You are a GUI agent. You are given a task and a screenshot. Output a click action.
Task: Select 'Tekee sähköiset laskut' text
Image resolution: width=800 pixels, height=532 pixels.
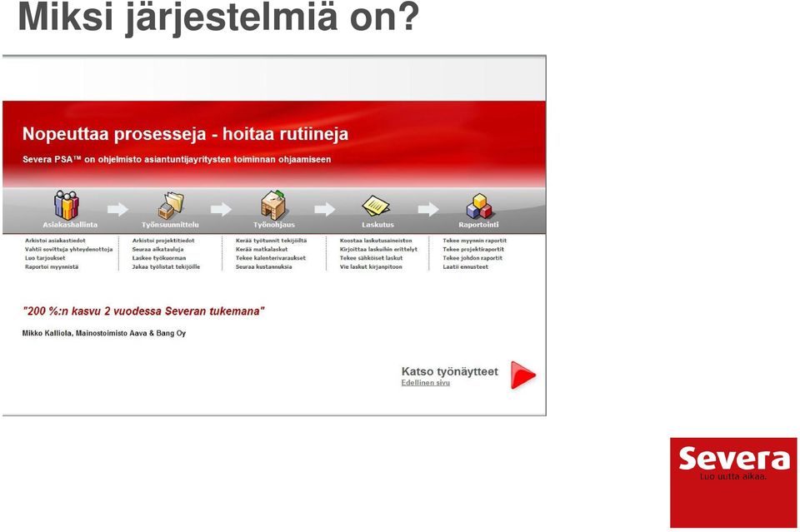click(371, 258)
